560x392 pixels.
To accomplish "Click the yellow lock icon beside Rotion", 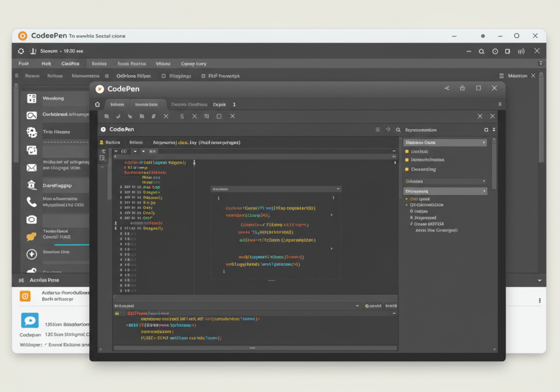I will tap(101, 143).
